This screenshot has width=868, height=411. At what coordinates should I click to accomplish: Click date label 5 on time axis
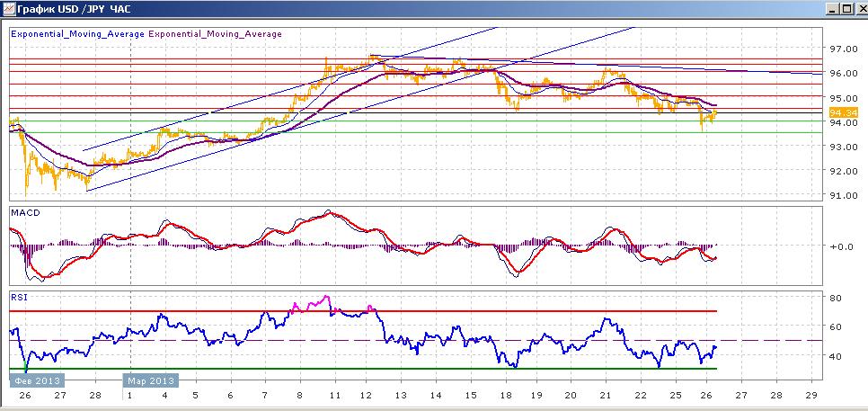point(195,396)
